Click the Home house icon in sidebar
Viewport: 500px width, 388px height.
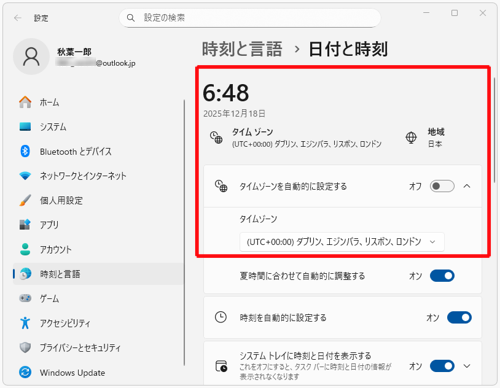tap(25, 102)
